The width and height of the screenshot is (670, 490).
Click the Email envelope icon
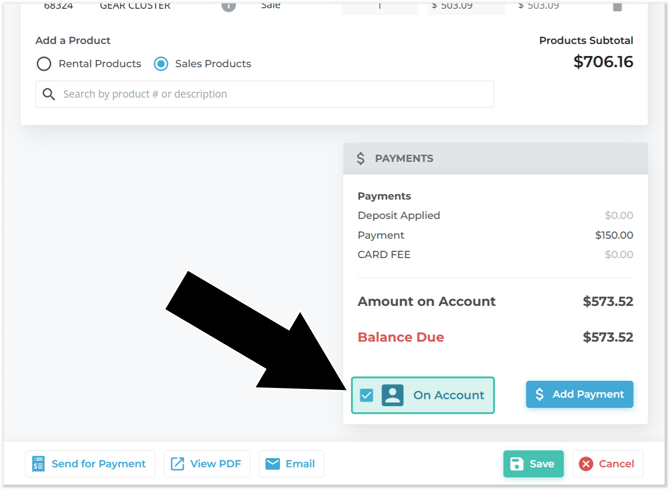click(272, 464)
